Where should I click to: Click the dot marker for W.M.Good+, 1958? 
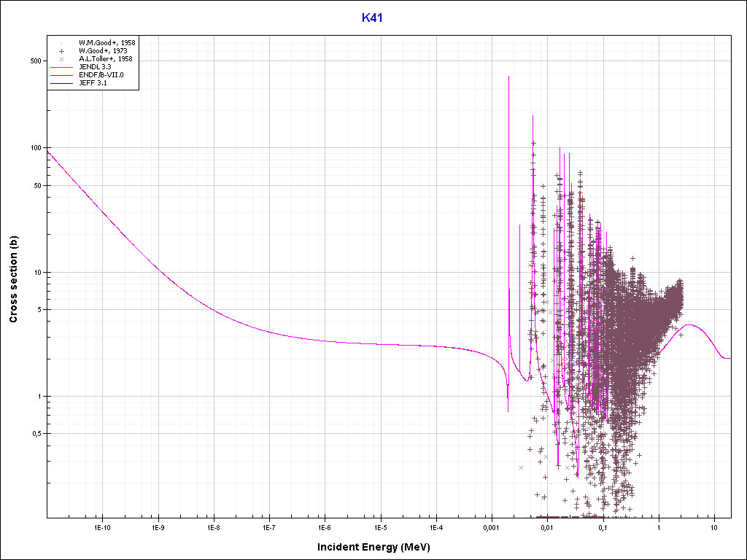coord(62,43)
